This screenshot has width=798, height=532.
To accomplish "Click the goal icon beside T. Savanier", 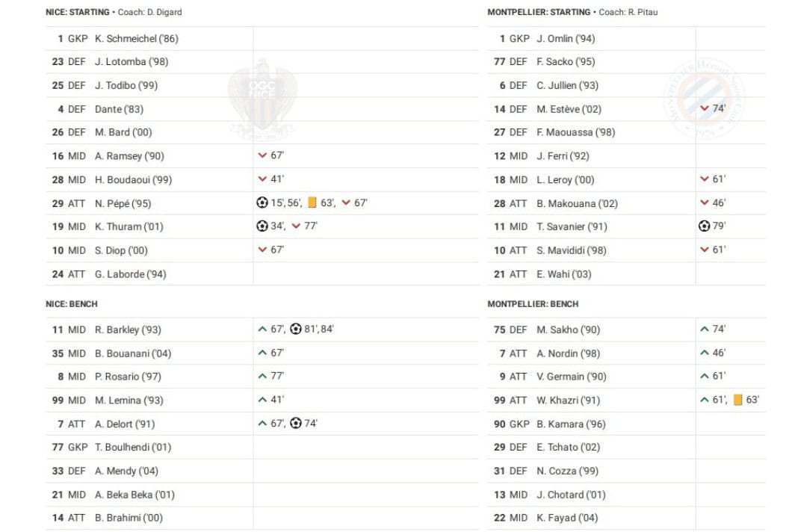I will click(x=704, y=226).
